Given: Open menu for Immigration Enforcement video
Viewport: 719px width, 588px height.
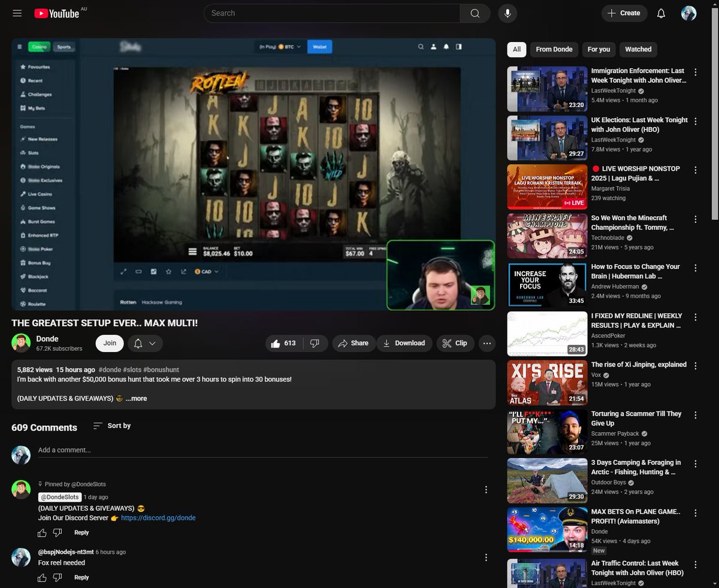Looking at the screenshot, I should coord(695,72).
